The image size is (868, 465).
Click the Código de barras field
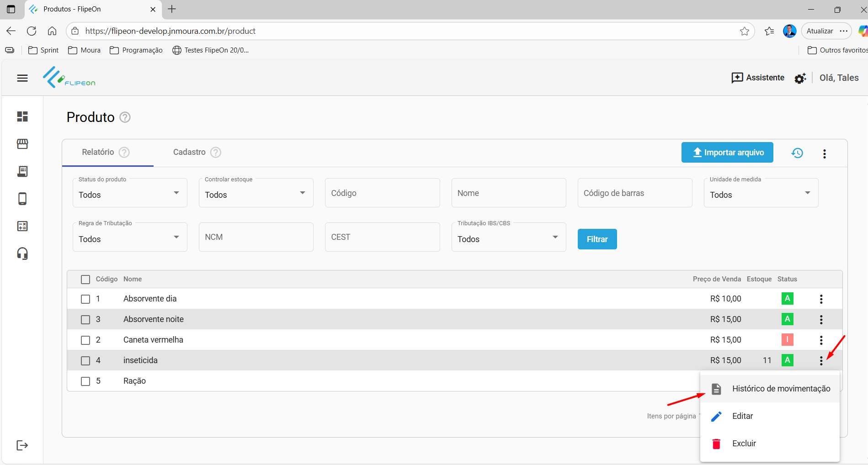[x=634, y=193]
